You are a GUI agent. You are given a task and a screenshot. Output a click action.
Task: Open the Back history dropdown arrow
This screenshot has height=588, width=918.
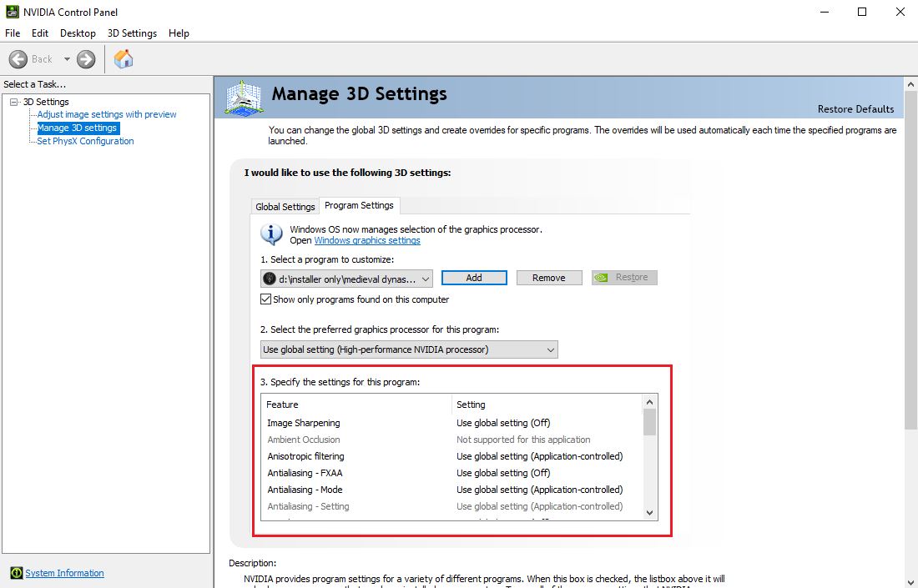click(67, 59)
